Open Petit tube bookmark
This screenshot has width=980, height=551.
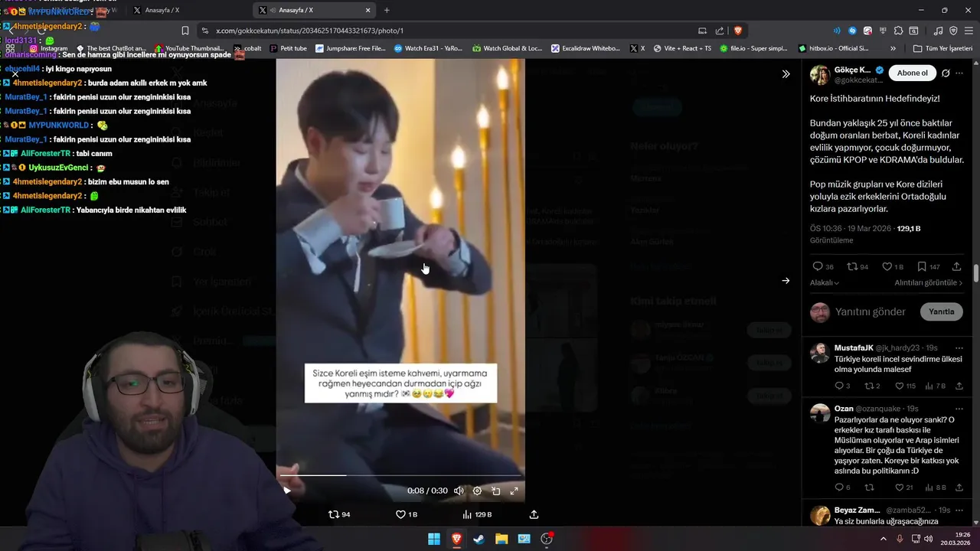[288, 48]
